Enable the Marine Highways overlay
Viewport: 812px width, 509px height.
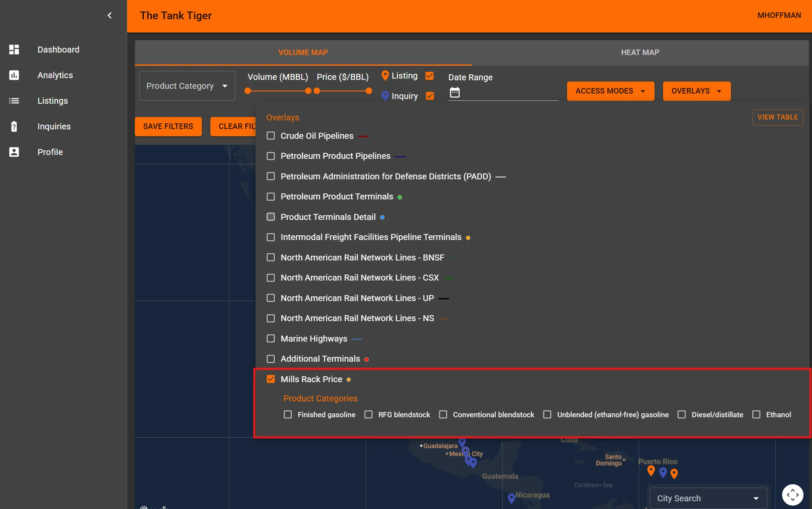[271, 339]
